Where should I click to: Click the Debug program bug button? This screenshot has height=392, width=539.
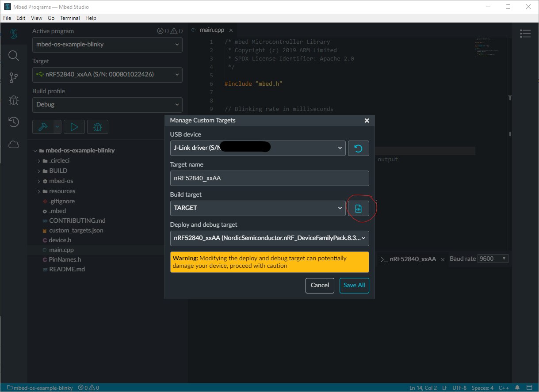pos(98,127)
